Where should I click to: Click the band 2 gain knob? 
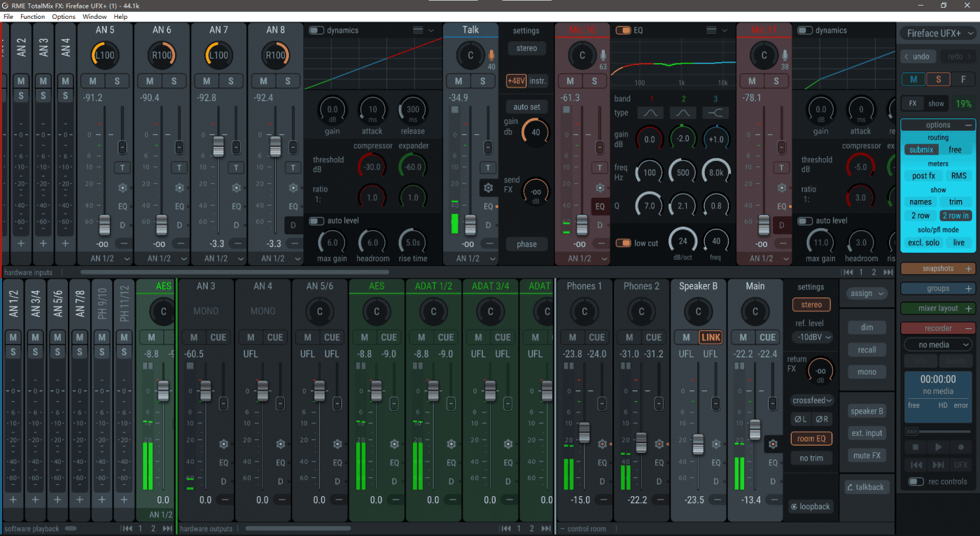[682, 139]
